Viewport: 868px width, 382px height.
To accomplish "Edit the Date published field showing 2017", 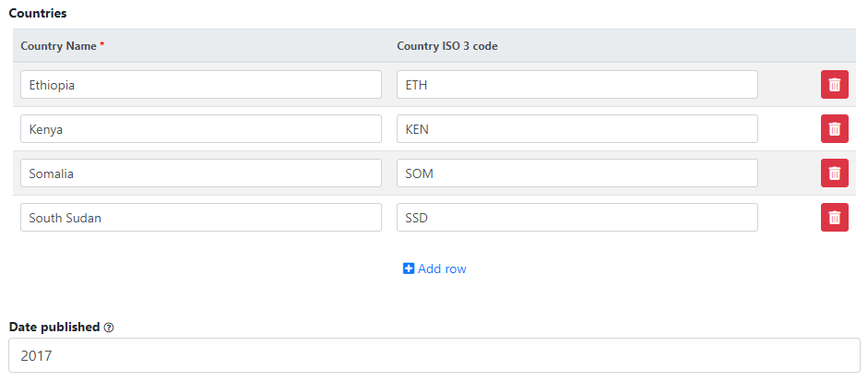I will click(434, 355).
